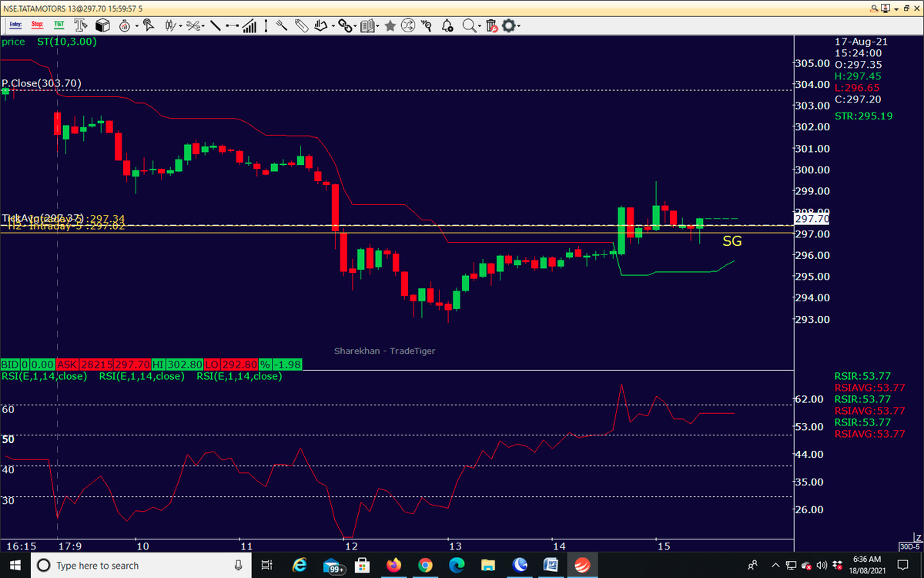Open the candlestick chart type dropdown
924x578 pixels.
coord(181,25)
